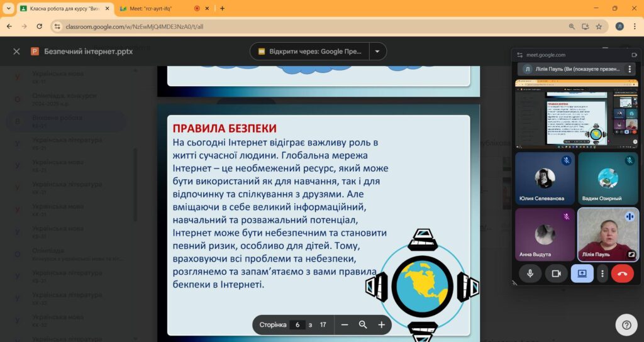
Task: Reload the current browser page
Action: coord(40,26)
